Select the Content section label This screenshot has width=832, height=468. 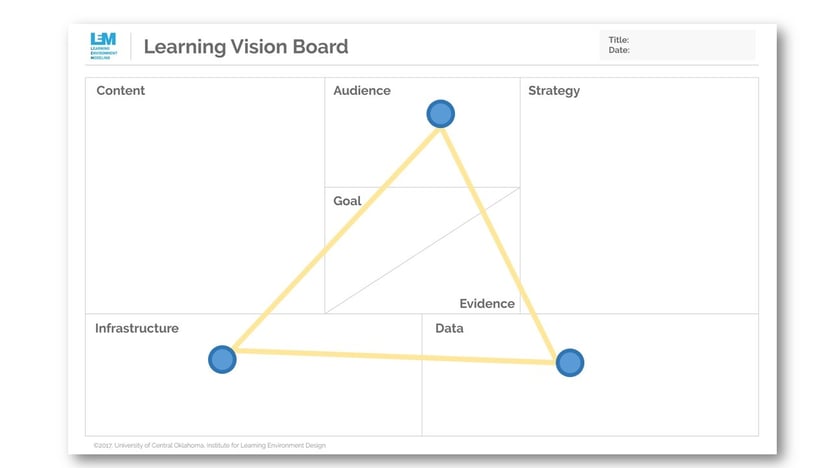click(120, 90)
